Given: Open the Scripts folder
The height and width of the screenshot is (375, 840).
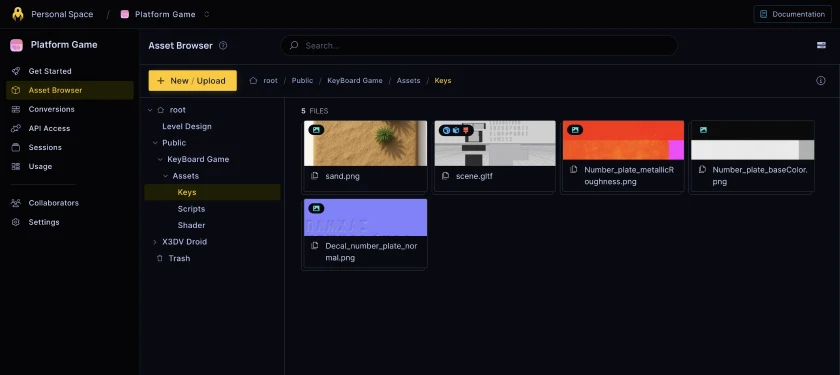Looking at the screenshot, I should [x=191, y=209].
